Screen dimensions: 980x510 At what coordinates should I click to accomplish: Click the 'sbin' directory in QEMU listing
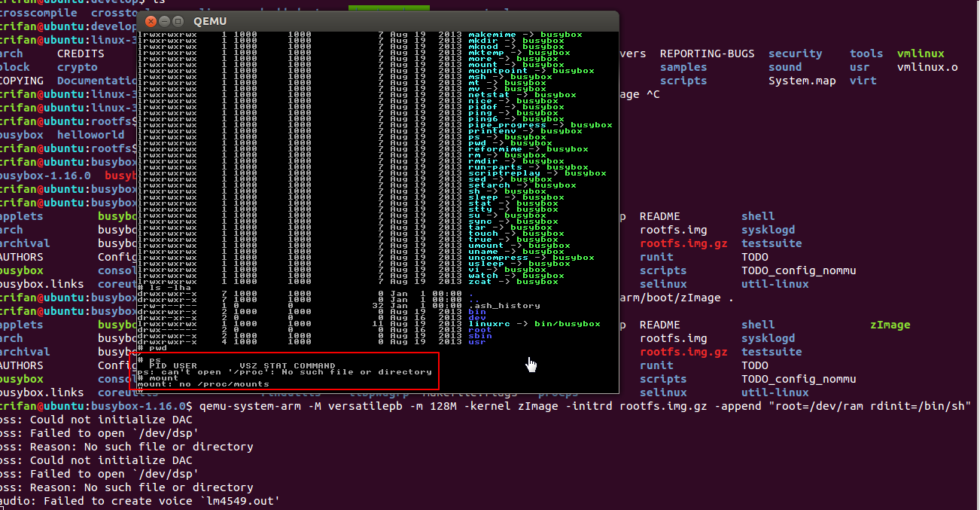479,336
